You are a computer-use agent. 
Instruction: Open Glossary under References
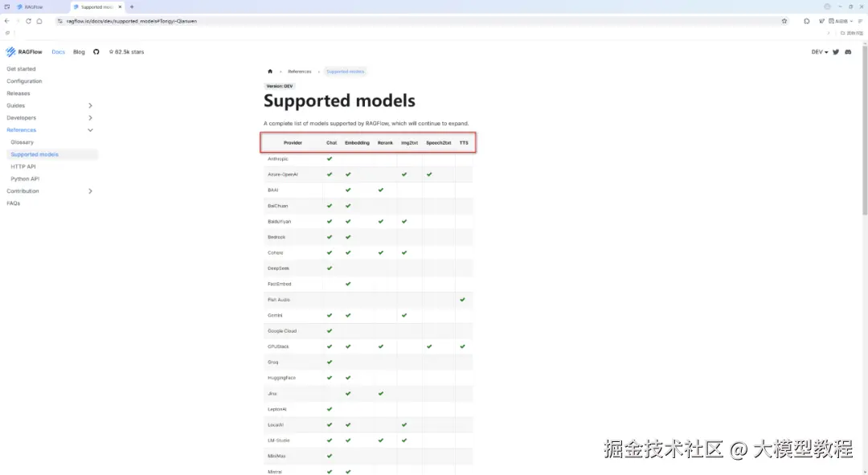pyautogui.click(x=23, y=142)
